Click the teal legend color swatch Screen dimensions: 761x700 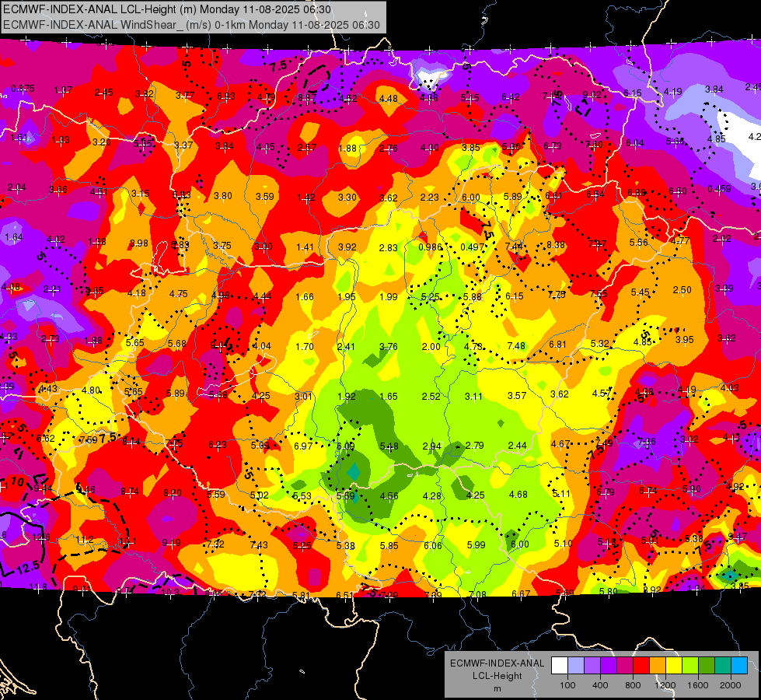click(x=722, y=666)
